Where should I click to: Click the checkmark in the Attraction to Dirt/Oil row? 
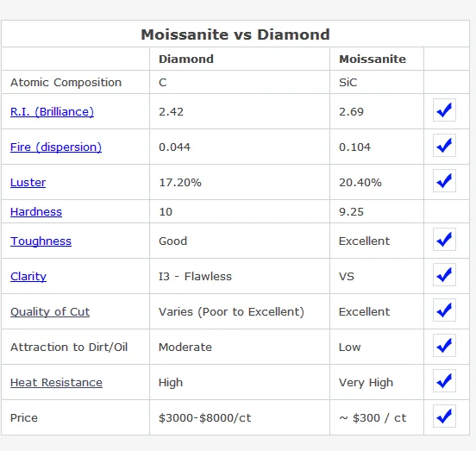444,346
